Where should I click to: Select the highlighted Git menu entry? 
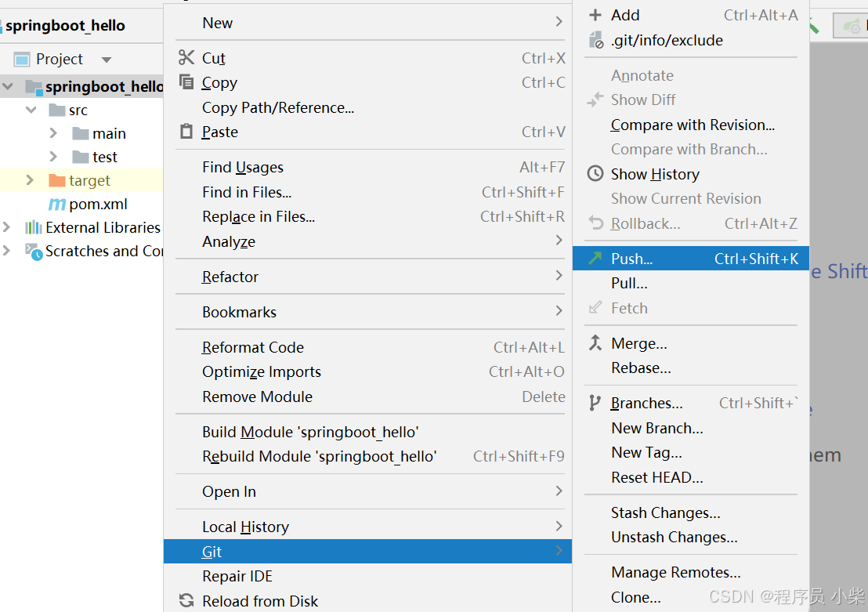(368, 551)
